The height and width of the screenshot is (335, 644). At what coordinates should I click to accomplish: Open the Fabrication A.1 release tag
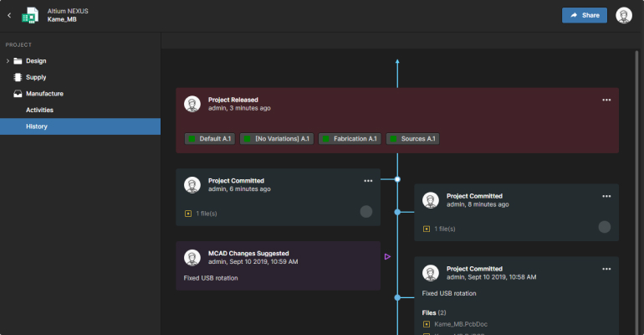pyautogui.click(x=350, y=139)
